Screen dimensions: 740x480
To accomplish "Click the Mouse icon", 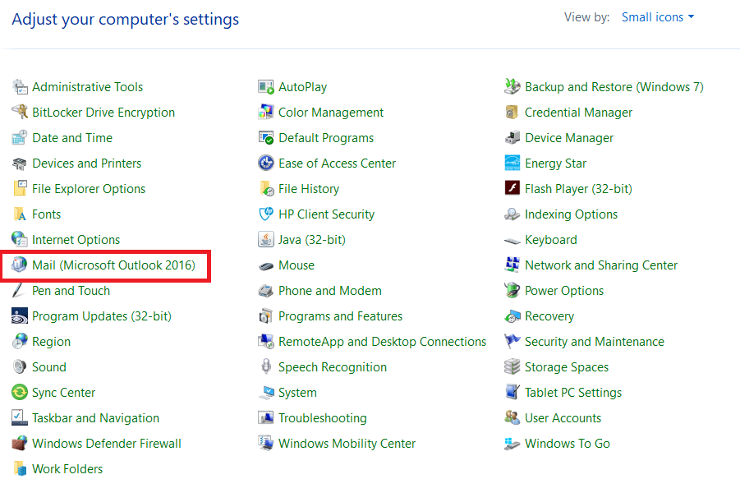I will click(266, 266).
